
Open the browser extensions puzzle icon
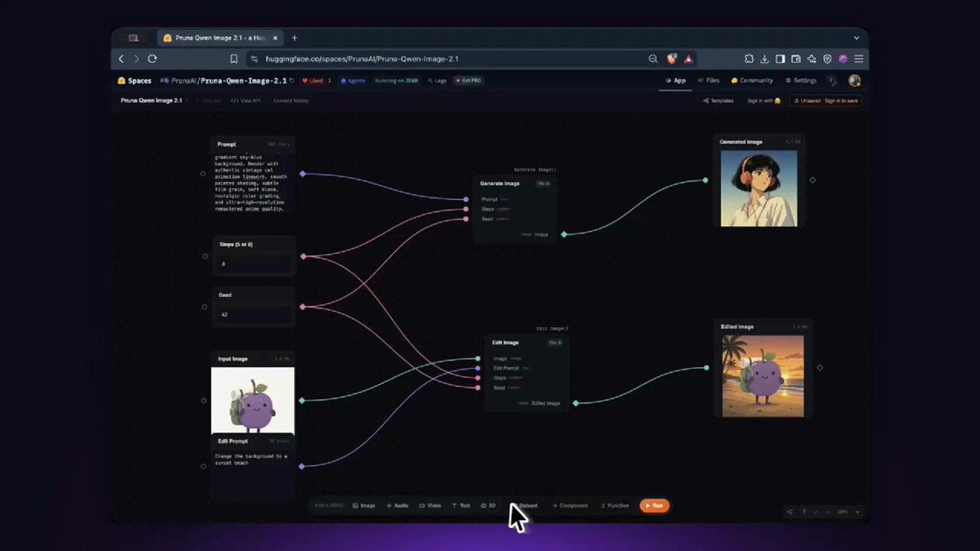[749, 59]
